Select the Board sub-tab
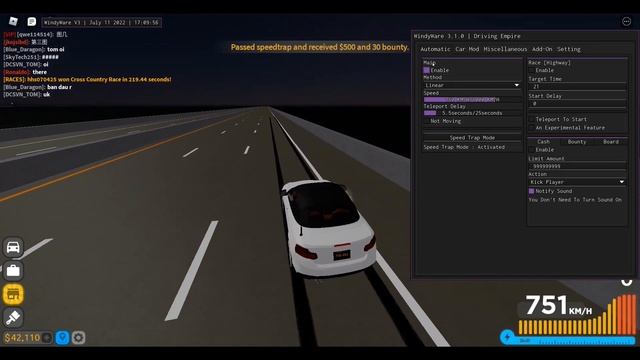 pos(611,142)
